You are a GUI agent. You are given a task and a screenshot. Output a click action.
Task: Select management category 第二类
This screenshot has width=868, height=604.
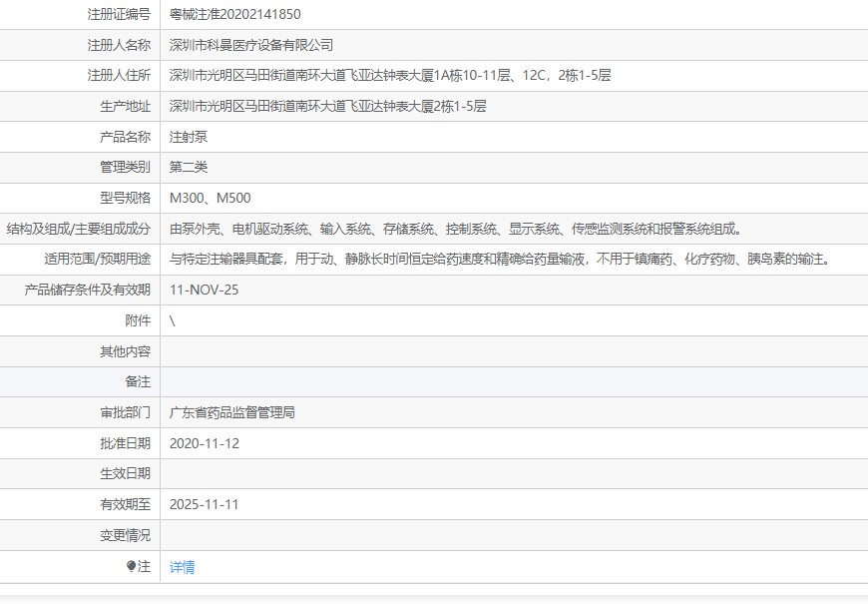pos(189,167)
